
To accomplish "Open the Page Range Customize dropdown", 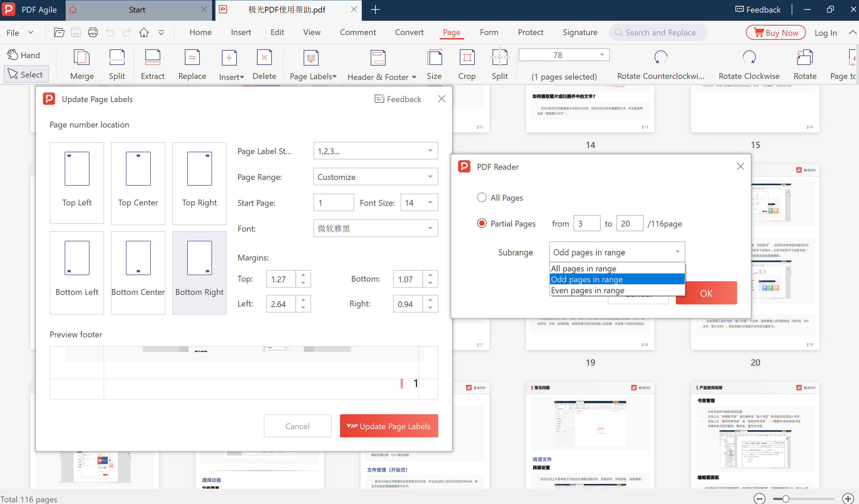I will [376, 177].
